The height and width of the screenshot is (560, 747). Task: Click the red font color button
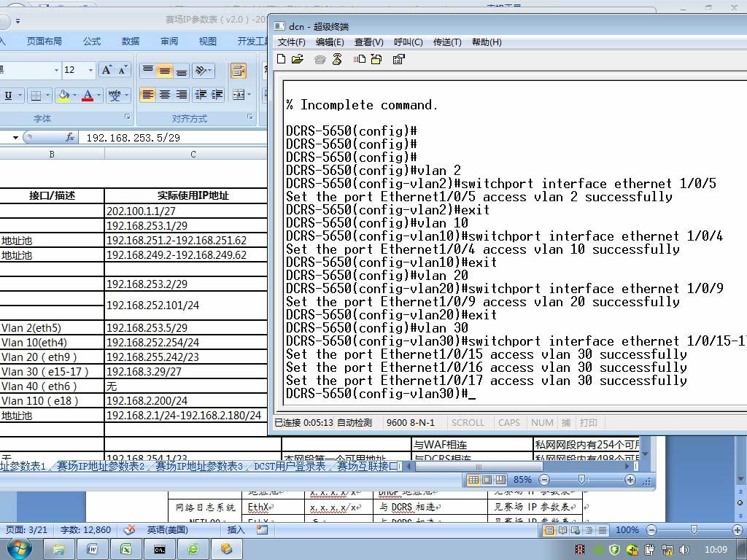[88, 96]
